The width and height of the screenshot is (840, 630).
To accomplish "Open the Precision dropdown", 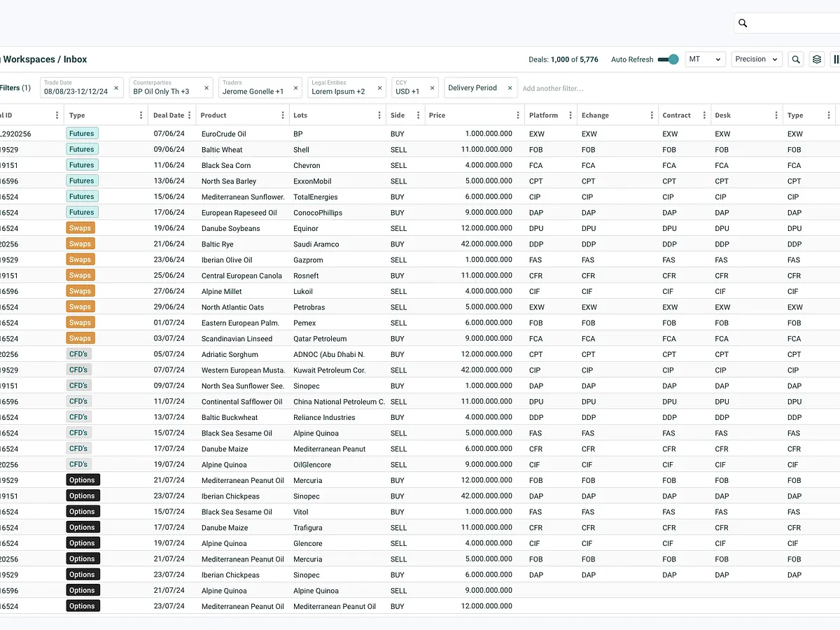I will click(x=756, y=59).
